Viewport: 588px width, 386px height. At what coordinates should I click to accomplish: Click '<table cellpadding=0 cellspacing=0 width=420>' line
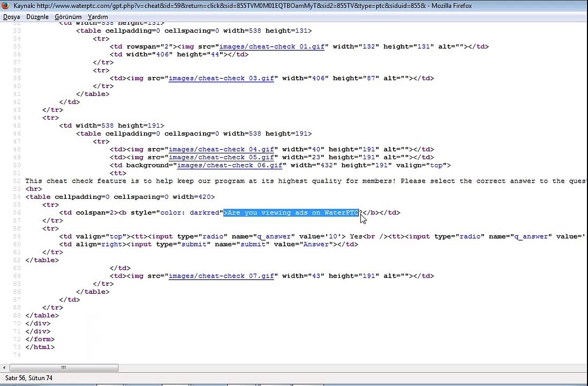[120, 197]
